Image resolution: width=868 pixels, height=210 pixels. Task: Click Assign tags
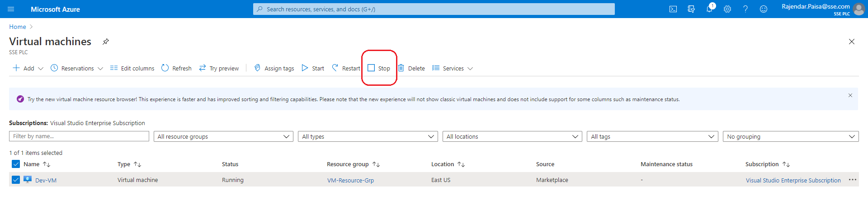click(274, 68)
